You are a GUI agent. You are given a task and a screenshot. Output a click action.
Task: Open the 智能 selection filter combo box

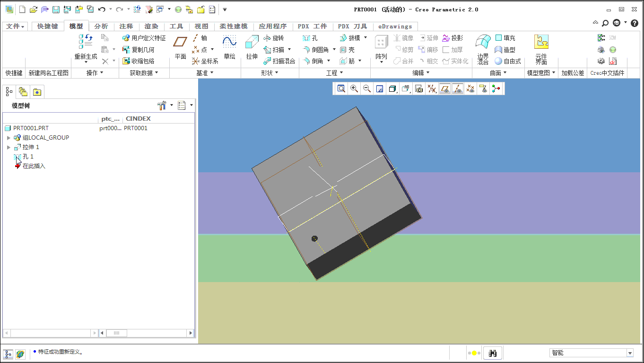tap(592, 353)
